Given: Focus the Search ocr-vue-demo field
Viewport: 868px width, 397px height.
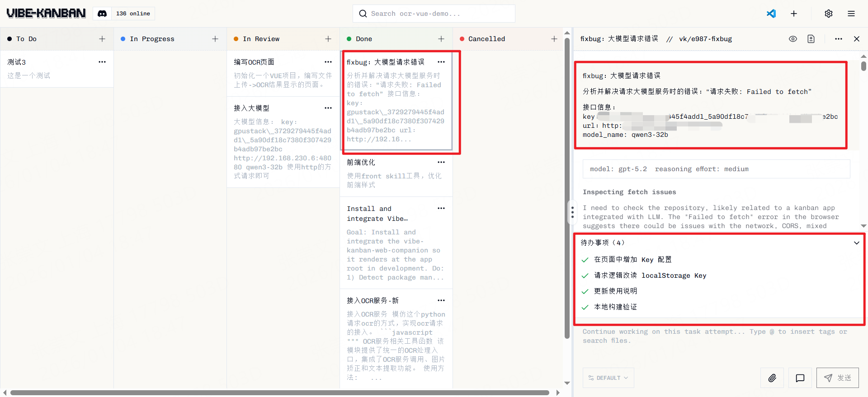Looking at the screenshot, I should pyautogui.click(x=434, y=14).
